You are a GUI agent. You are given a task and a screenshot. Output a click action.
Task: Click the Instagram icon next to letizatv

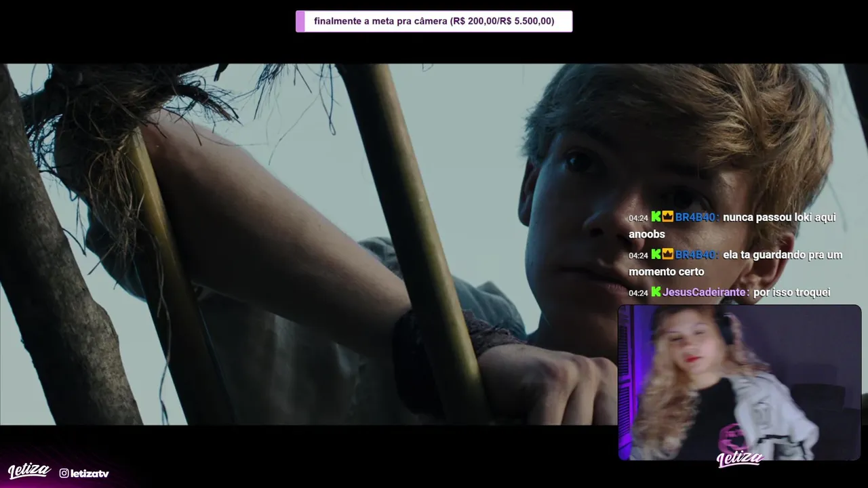pyautogui.click(x=64, y=473)
